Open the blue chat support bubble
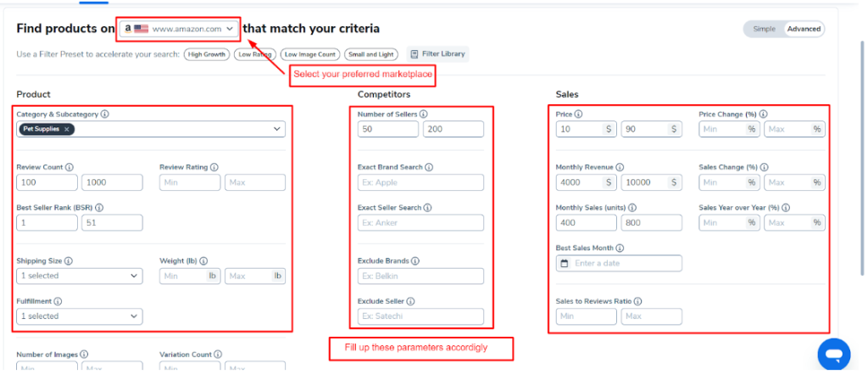The height and width of the screenshot is (380, 868). coord(834,354)
